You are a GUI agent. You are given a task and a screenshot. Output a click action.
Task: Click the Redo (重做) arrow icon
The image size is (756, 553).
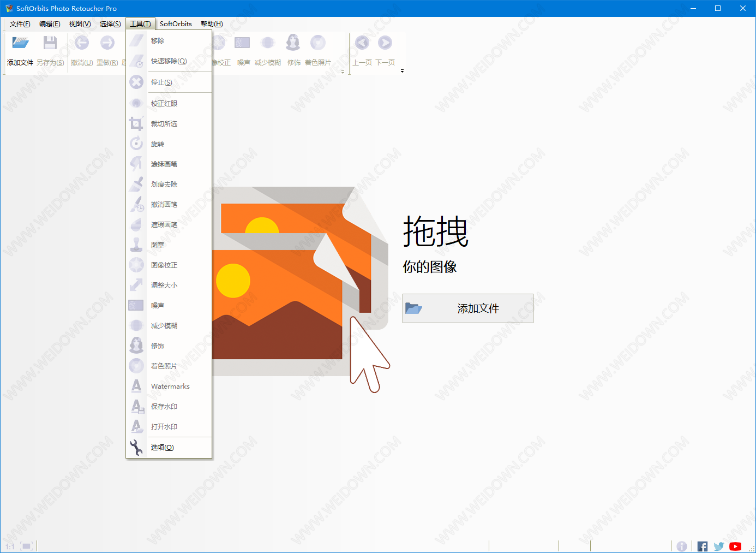tap(107, 43)
